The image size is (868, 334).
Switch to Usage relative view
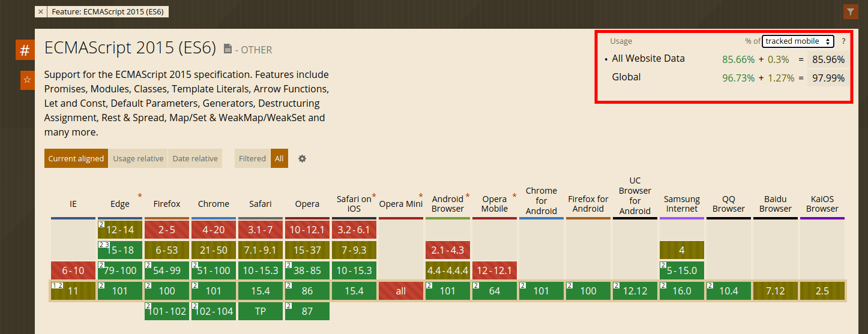pyautogui.click(x=138, y=158)
